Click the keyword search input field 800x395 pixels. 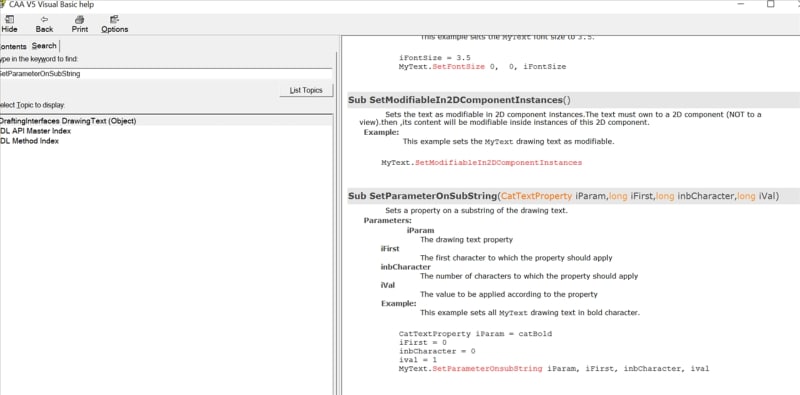(165, 73)
